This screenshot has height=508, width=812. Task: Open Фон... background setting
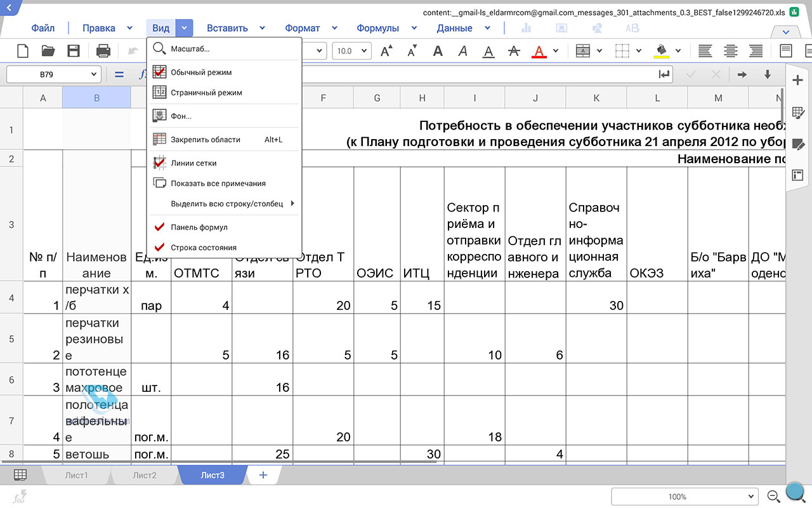(224, 116)
